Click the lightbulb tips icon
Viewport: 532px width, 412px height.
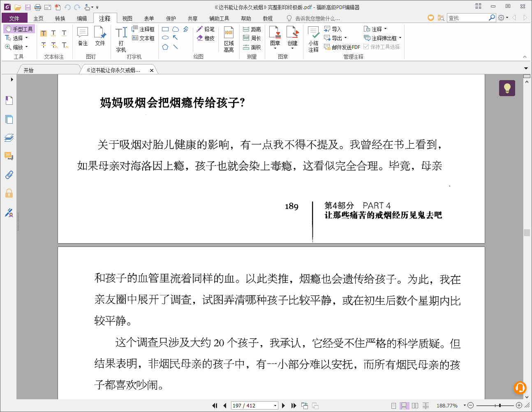[507, 88]
